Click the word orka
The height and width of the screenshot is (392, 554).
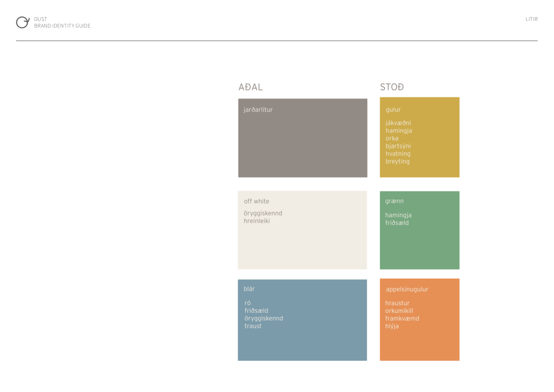pyautogui.click(x=392, y=138)
